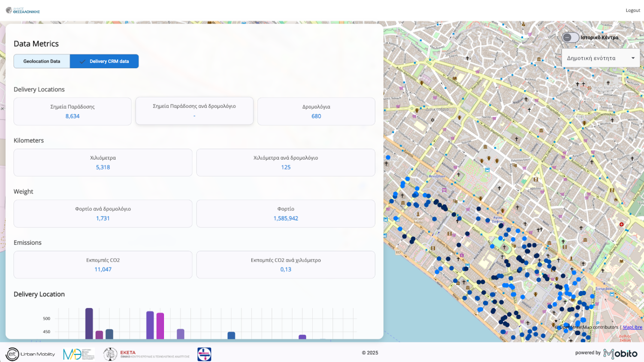
Task: Select the Delivery CRM data tab
Action: (105, 61)
